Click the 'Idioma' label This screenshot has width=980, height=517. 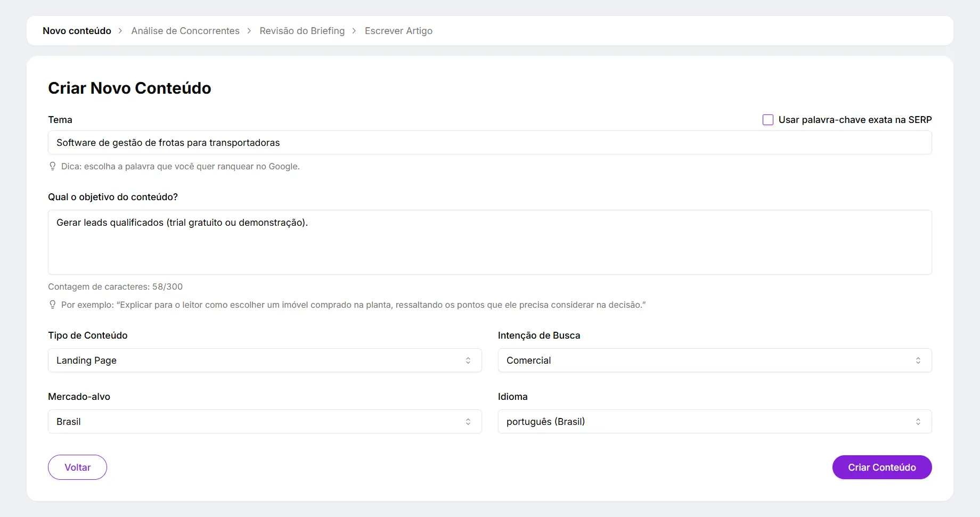point(512,397)
